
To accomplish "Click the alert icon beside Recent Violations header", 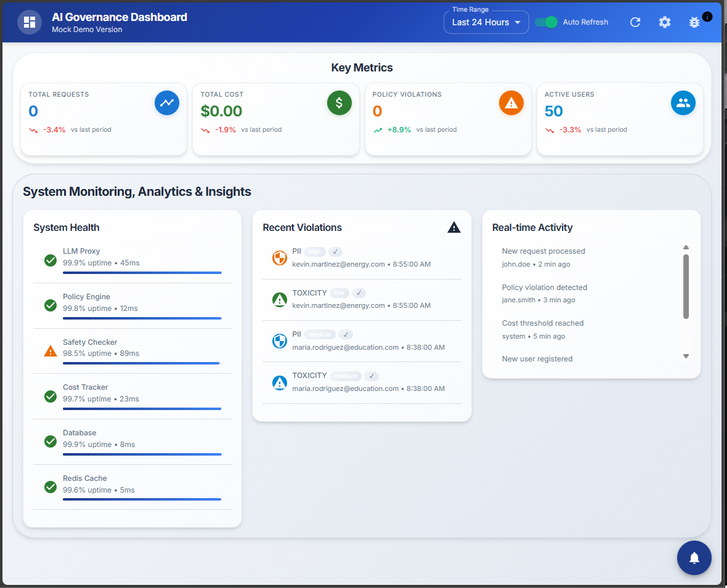I will (x=454, y=227).
